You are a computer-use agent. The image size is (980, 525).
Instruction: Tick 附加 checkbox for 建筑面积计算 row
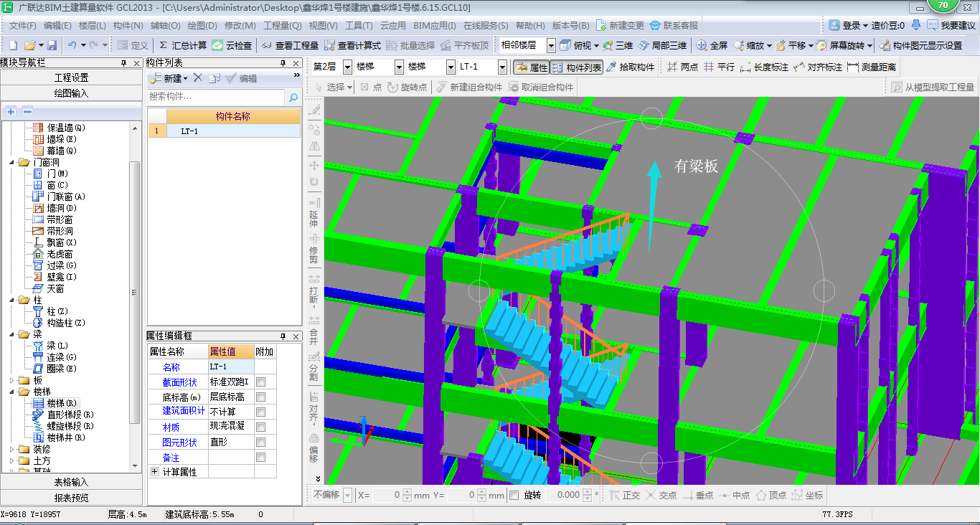coord(261,412)
